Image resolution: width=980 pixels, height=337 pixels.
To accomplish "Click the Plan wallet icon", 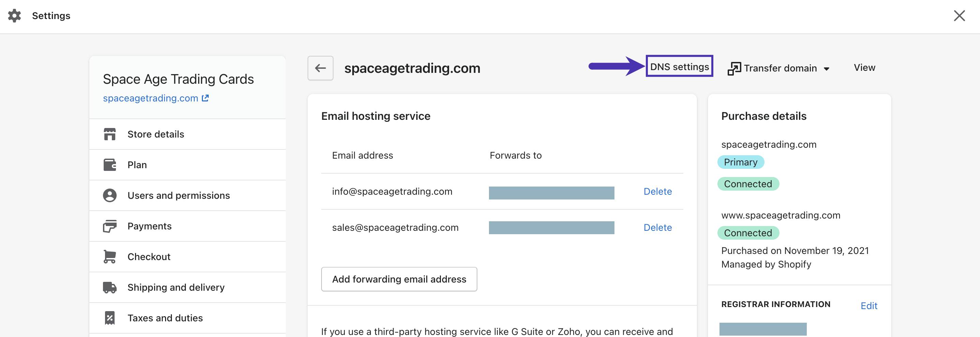I will [109, 165].
